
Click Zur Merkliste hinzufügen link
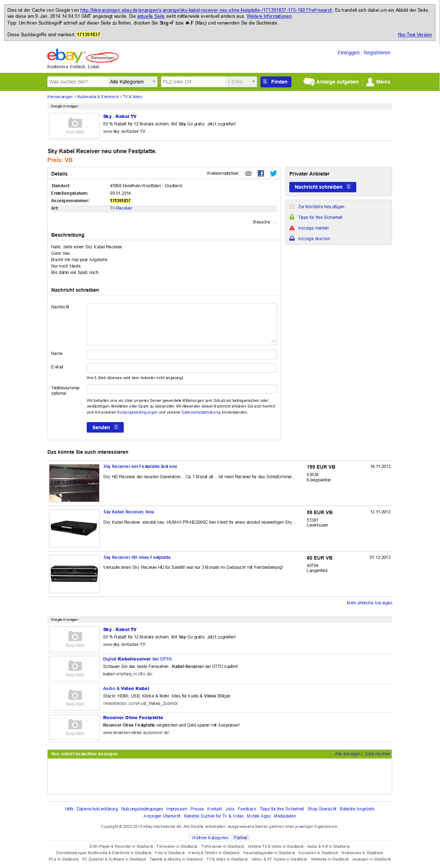tap(321, 207)
